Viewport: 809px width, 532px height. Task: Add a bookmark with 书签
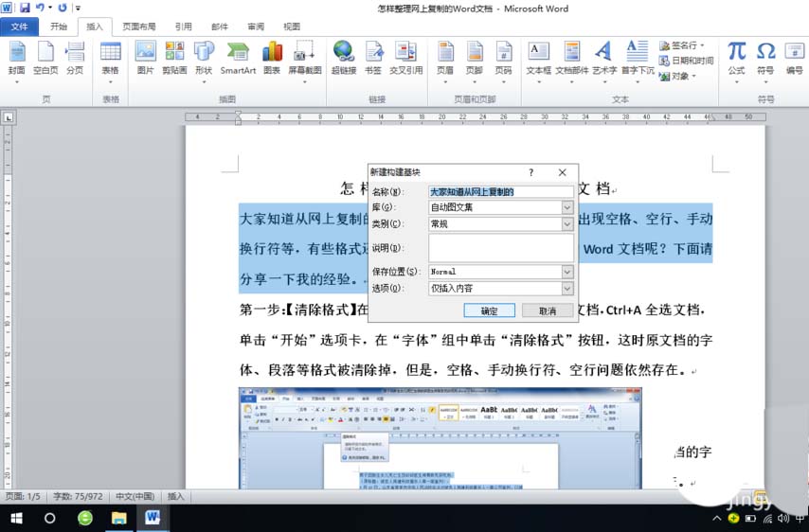pyautogui.click(x=373, y=57)
